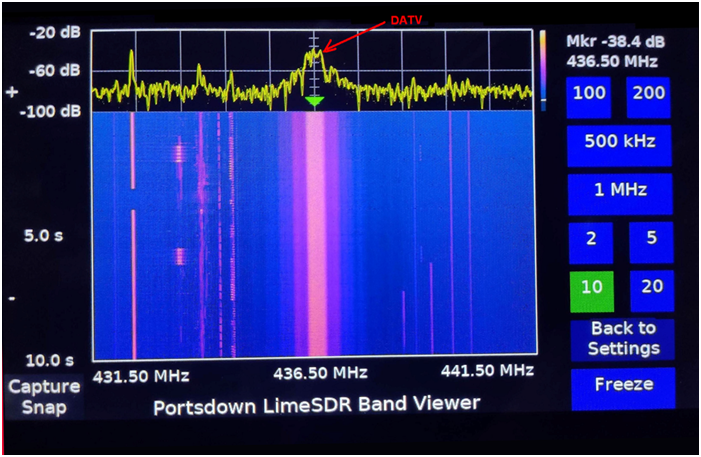Freeze the band viewer display

(x=623, y=387)
